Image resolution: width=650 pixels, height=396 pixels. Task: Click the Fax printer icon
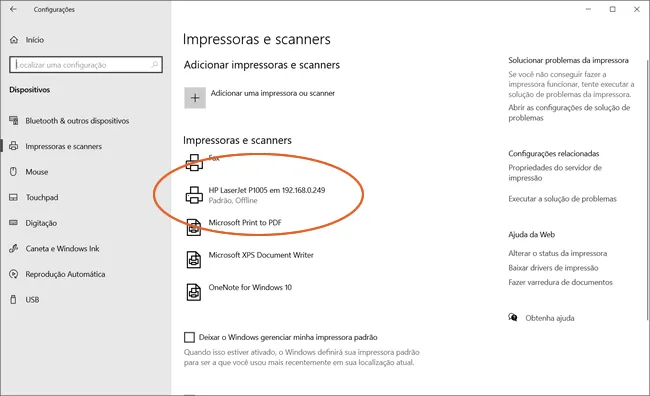(194, 162)
